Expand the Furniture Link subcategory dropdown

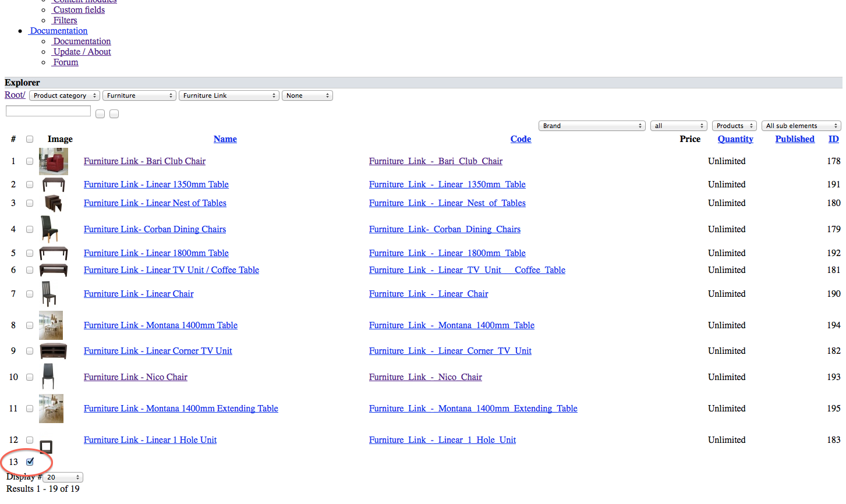coord(229,95)
